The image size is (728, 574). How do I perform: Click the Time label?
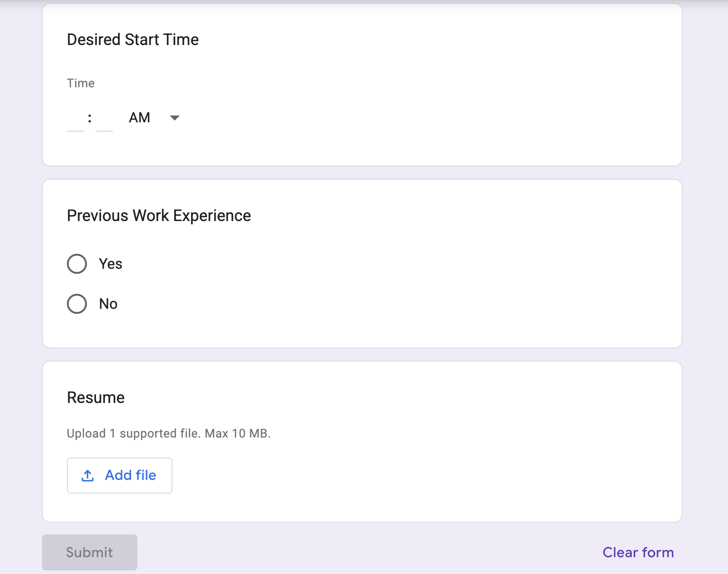pyautogui.click(x=81, y=83)
